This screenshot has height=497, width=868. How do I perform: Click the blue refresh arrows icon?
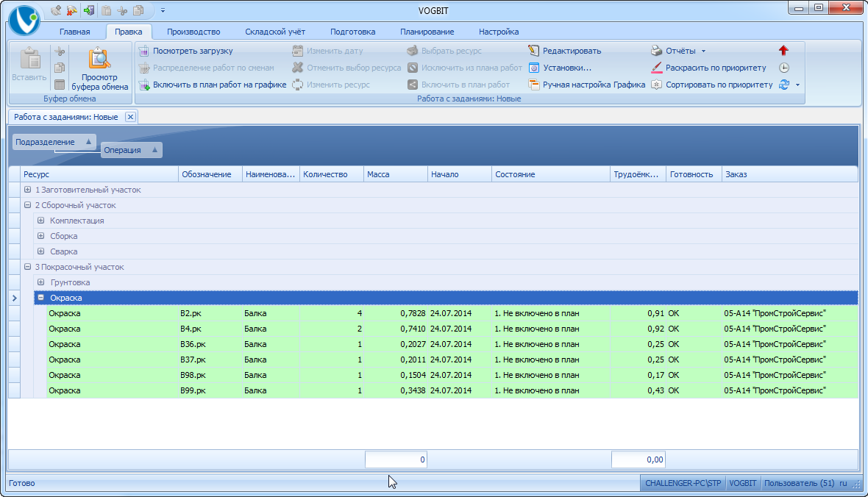click(x=784, y=85)
